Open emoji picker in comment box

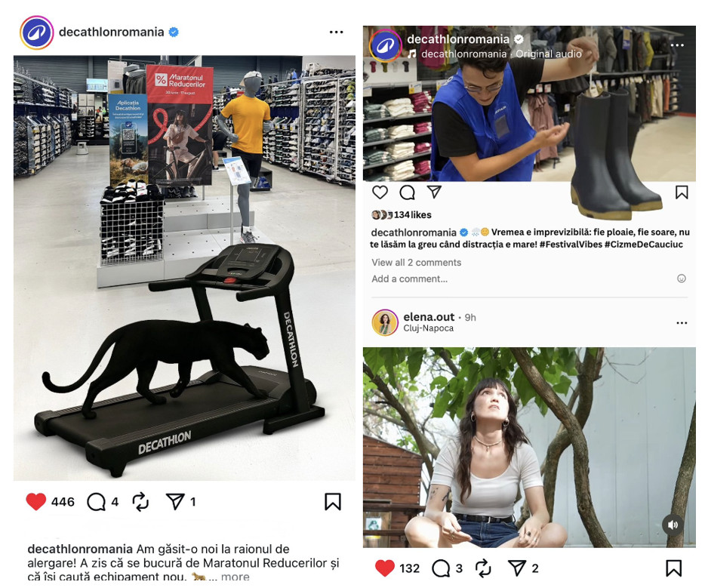(x=682, y=279)
